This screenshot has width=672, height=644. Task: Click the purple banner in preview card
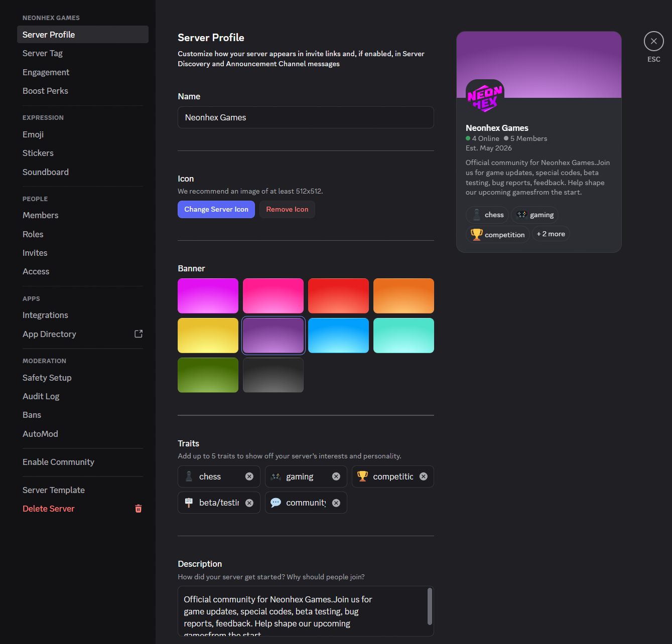click(x=539, y=65)
